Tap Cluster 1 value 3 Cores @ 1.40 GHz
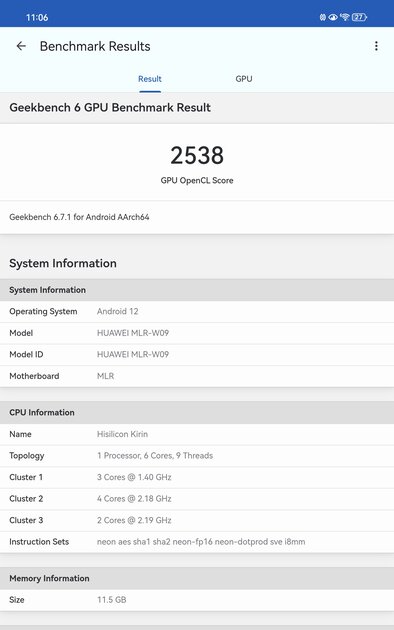The height and width of the screenshot is (630, 394). (x=134, y=477)
